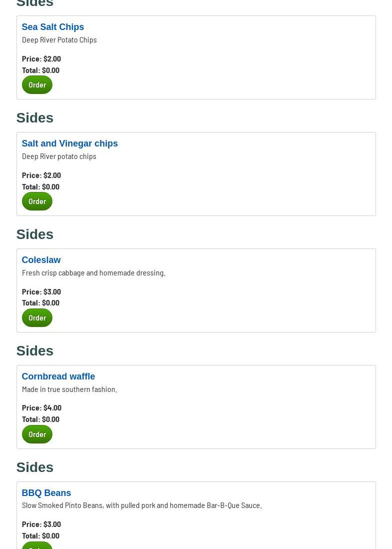Viewport: 392px width, 549px height.
Task: Click Order button for Coleslaw
Action: [x=37, y=317]
